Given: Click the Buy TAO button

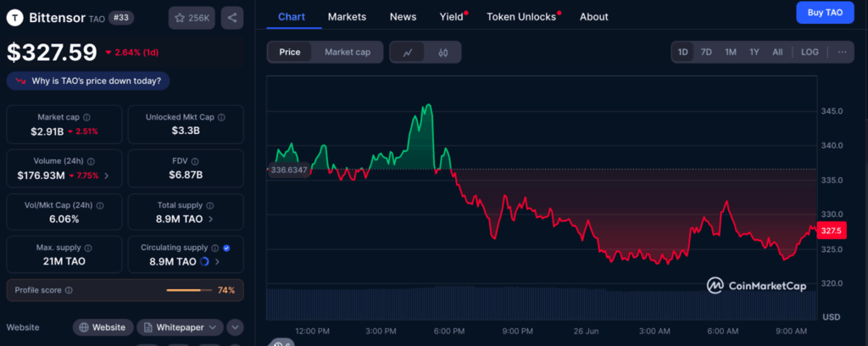Looking at the screenshot, I should coord(826,13).
